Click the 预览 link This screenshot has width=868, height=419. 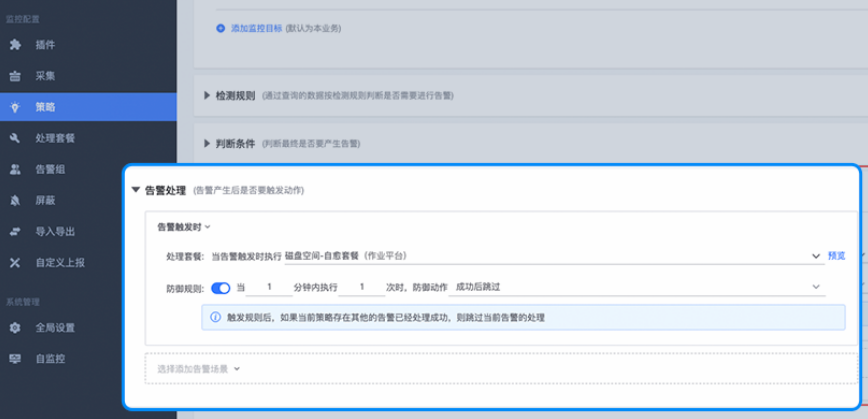click(x=836, y=256)
